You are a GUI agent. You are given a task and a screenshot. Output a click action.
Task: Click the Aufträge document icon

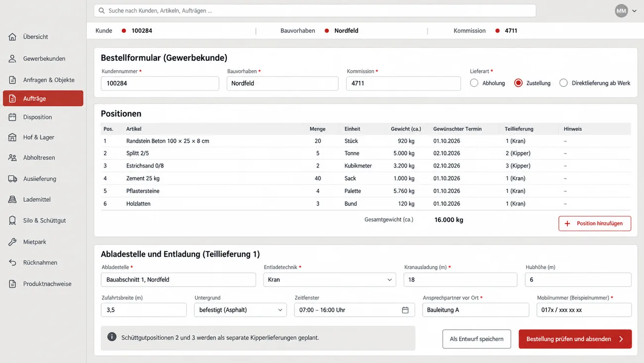[12, 99]
